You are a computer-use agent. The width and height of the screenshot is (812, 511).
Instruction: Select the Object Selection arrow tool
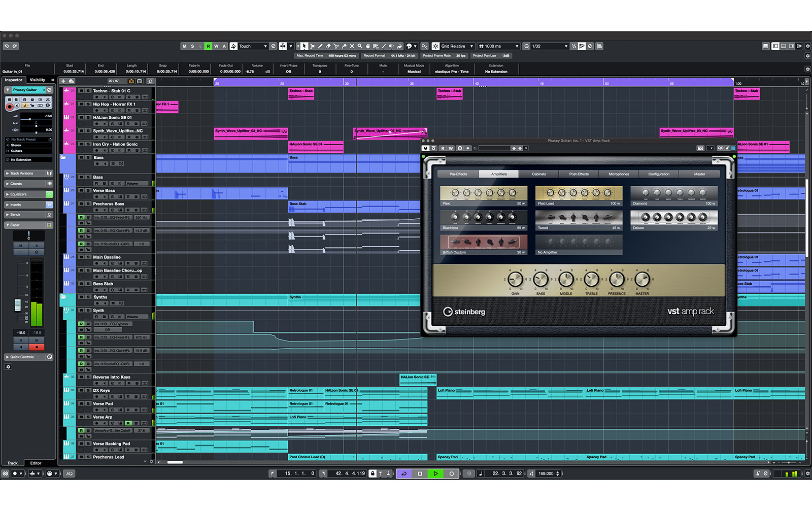click(304, 46)
